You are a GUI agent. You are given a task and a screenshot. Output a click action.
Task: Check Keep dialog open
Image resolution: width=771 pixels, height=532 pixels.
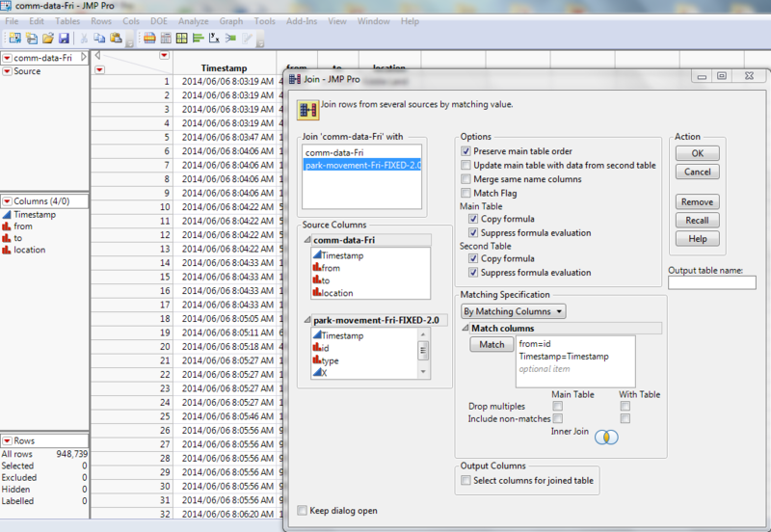click(x=303, y=511)
